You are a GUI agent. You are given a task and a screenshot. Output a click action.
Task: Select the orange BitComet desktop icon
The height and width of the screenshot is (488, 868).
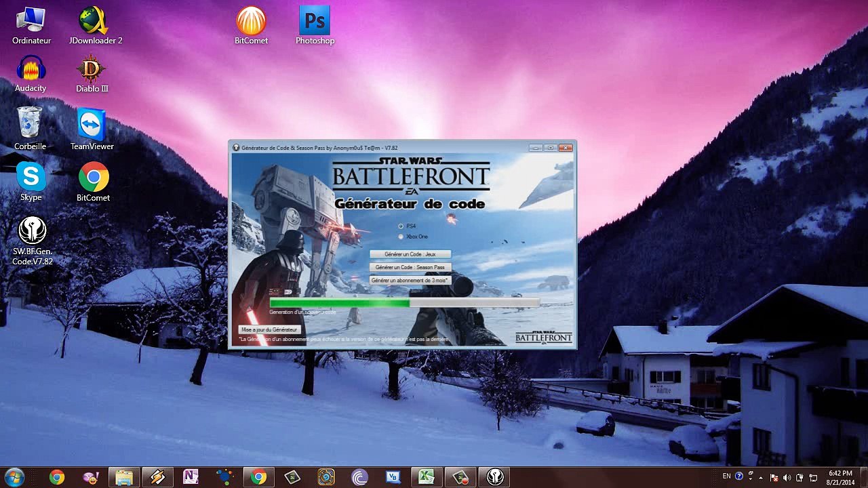(x=251, y=25)
